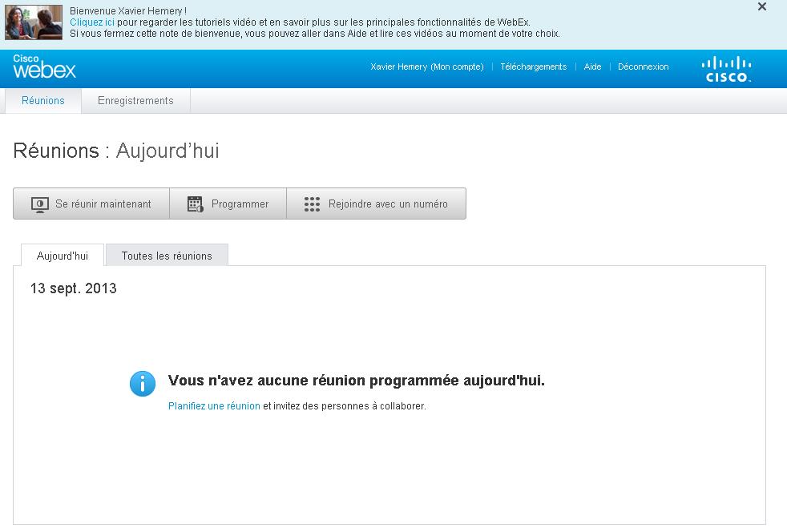Image resolution: width=787 pixels, height=532 pixels.
Task: Follow the Cliquez ici tutorial link
Action: click(x=92, y=22)
